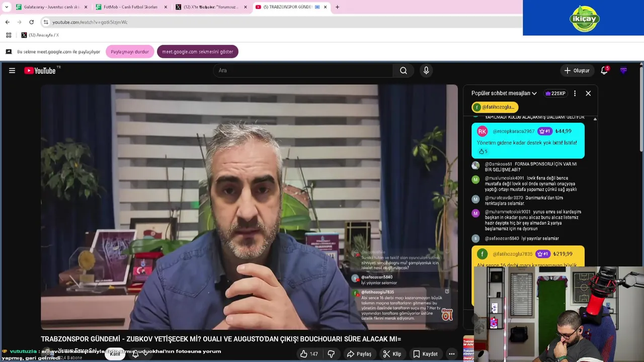Close the Galatasaray - Juventus tab
This screenshot has width=644, height=362.
point(86,7)
